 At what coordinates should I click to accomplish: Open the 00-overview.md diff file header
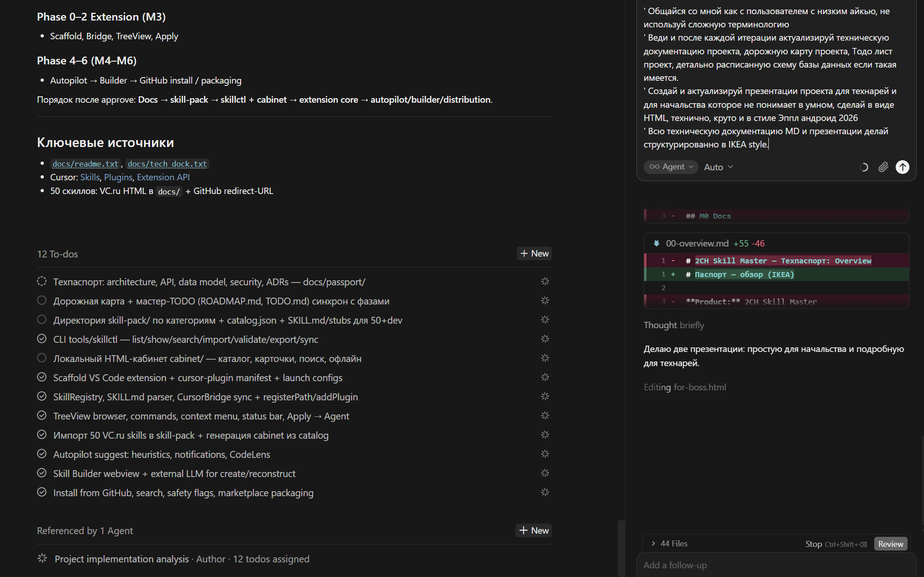tap(776, 243)
